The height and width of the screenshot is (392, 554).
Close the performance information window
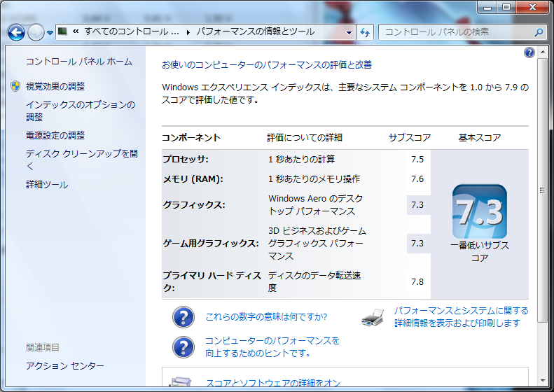point(532,7)
